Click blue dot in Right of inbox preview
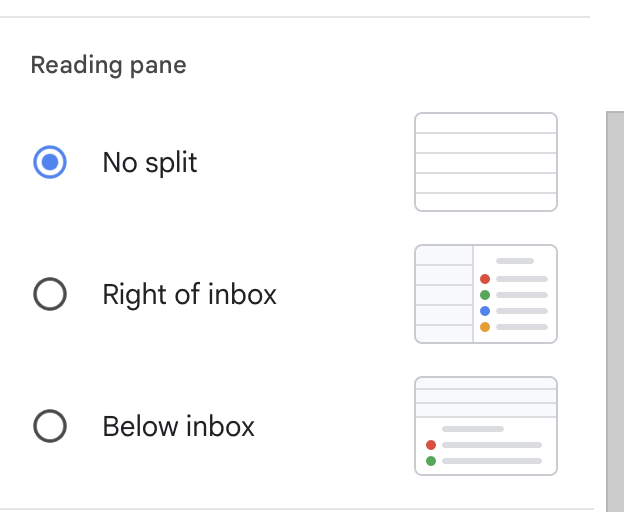 [x=485, y=311]
